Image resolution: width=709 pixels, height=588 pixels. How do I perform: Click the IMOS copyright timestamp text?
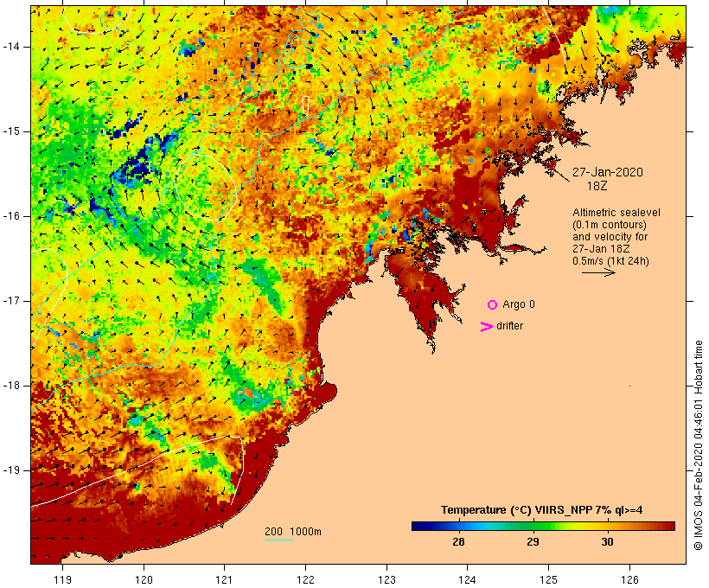tap(698, 445)
